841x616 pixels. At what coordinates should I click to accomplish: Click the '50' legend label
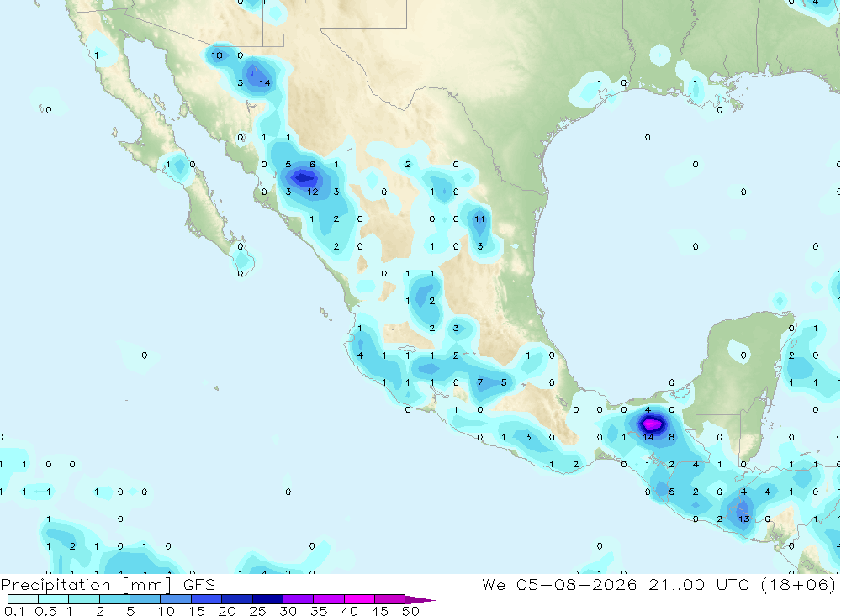click(x=410, y=611)
